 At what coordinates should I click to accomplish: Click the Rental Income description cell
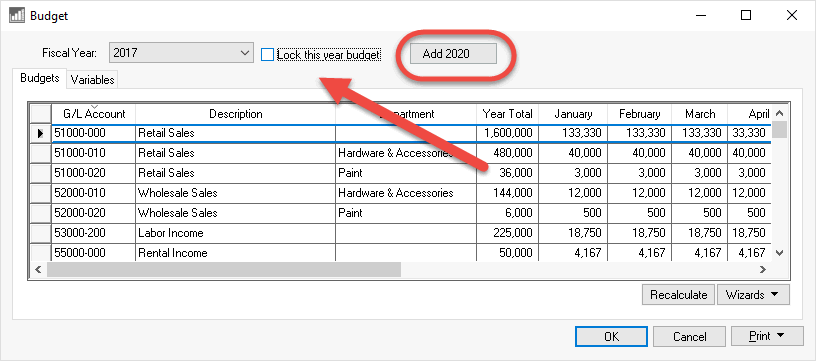point(236,252)
